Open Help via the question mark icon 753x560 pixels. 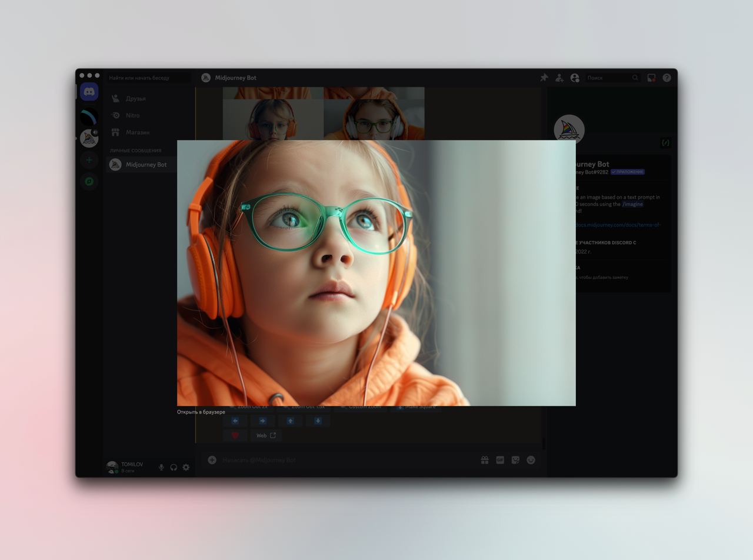(x=667, y=78)
